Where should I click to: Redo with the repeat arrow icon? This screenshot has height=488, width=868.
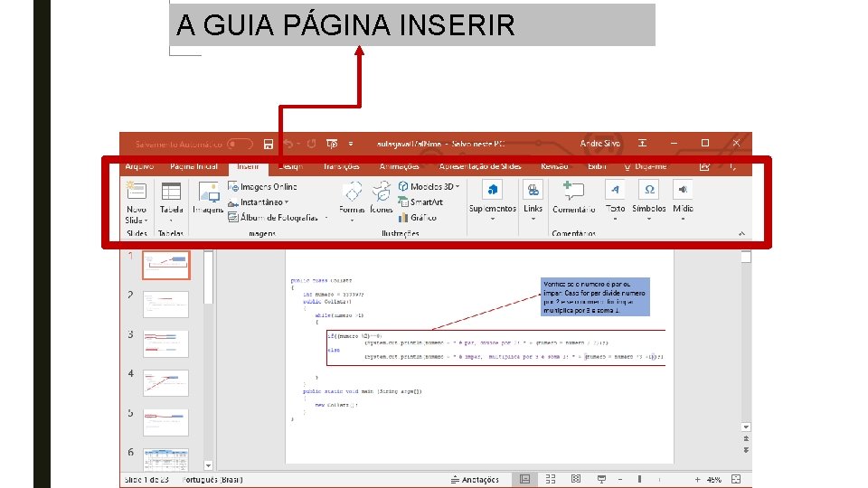pyautogui.click(x=312, y=144)
